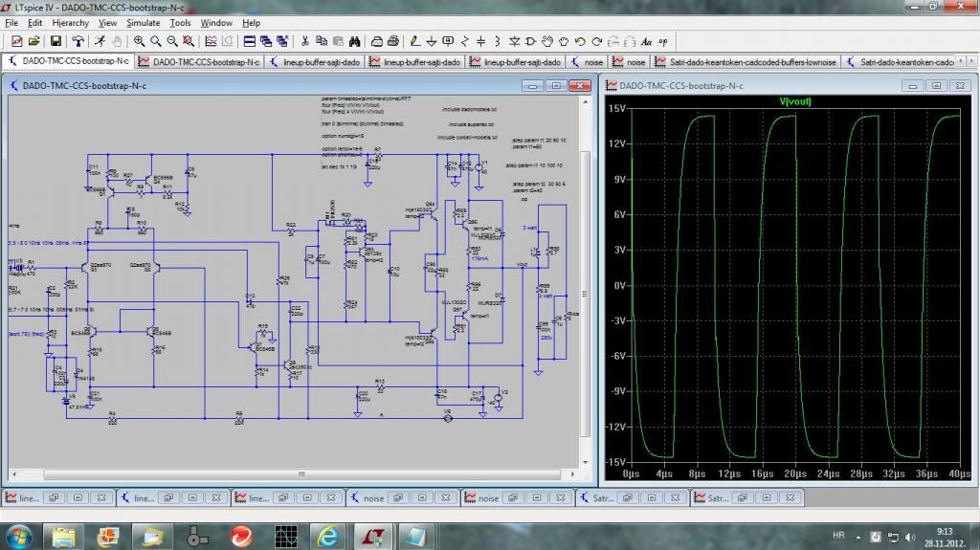Switch to the noise schematic tab
The height and width of the screenshot is (550, 980).
(587, 62)
